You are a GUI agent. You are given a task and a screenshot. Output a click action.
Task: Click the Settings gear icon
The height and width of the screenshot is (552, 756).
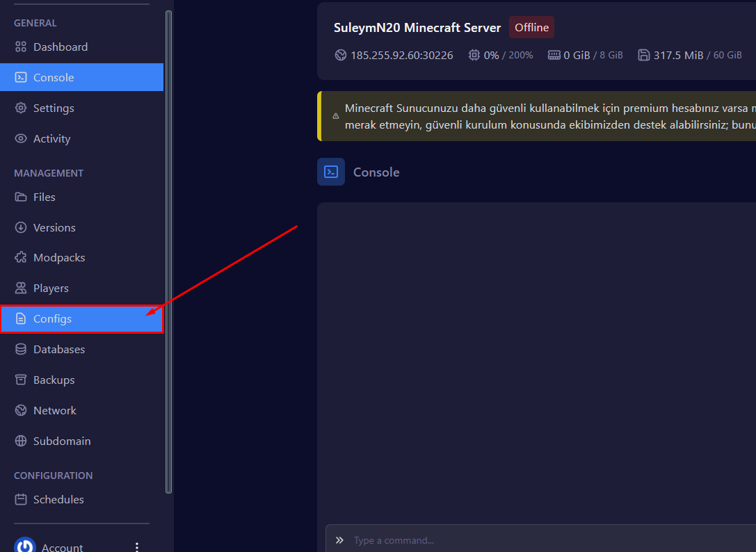click(x=21, y=108)
